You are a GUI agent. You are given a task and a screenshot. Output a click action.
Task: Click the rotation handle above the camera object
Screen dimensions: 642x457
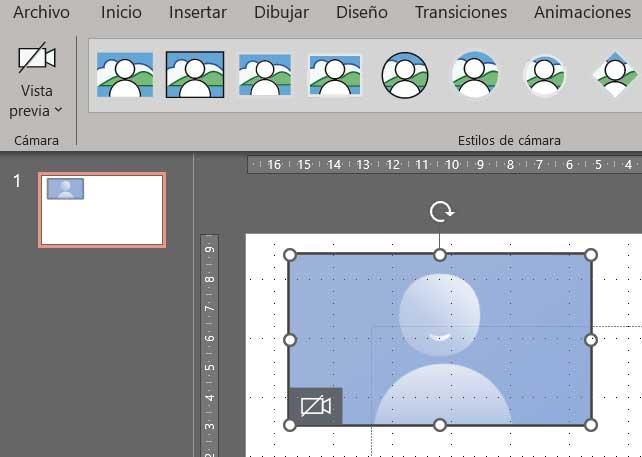point(441,212)
